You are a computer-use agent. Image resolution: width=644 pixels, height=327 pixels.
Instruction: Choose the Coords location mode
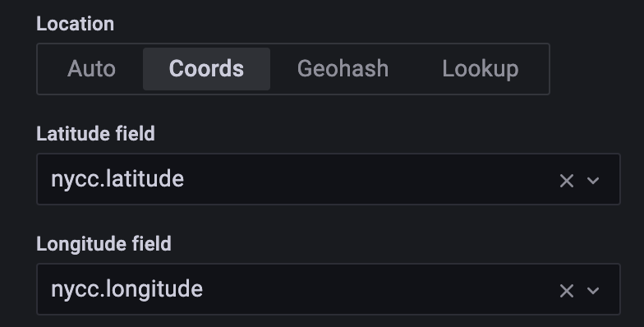click(207, 69)
